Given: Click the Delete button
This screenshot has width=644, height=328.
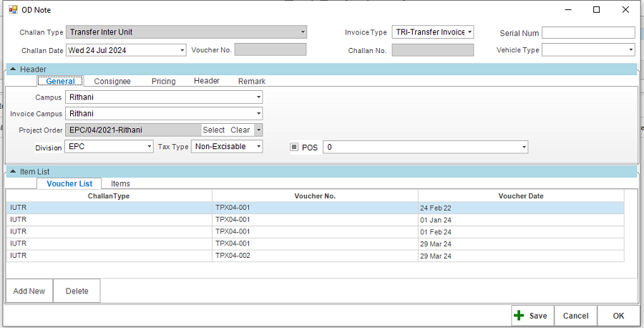Looking at the screenshot, I should pyautogui.click(x=77, y=291).
